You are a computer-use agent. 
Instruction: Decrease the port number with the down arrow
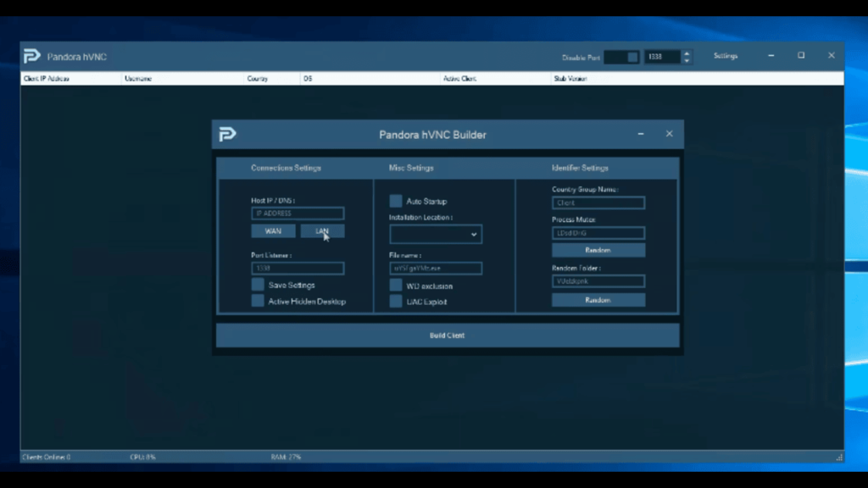coord(687,60)
